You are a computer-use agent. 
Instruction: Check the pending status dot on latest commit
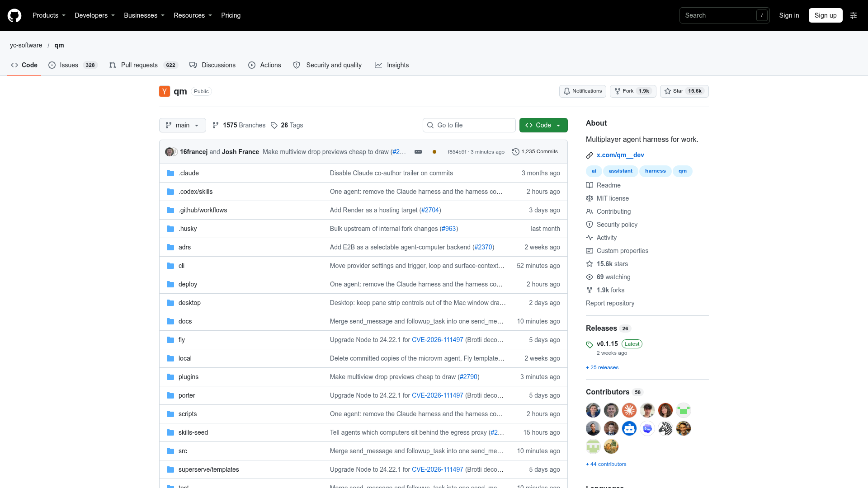click(x=434, y=152)
